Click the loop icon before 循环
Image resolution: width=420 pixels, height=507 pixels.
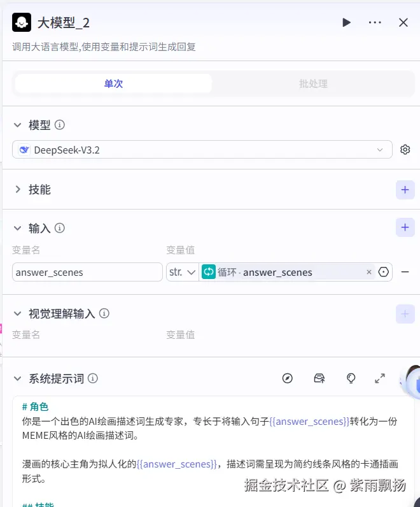[209, 272]
